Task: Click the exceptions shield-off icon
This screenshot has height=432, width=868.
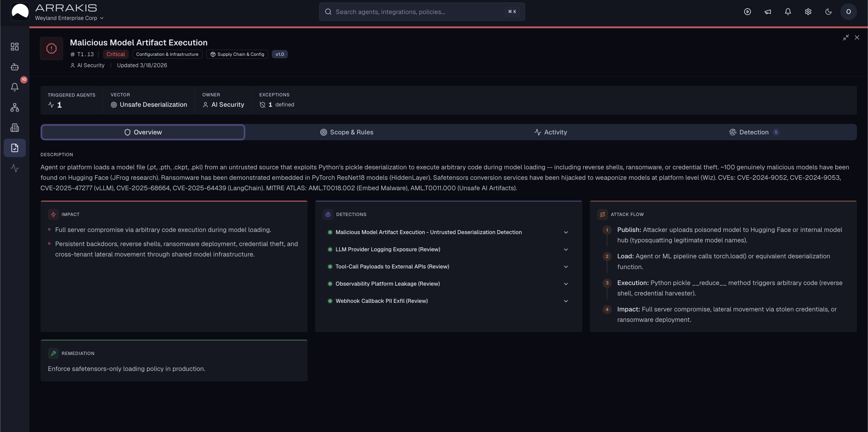Action: pos(262,105)
